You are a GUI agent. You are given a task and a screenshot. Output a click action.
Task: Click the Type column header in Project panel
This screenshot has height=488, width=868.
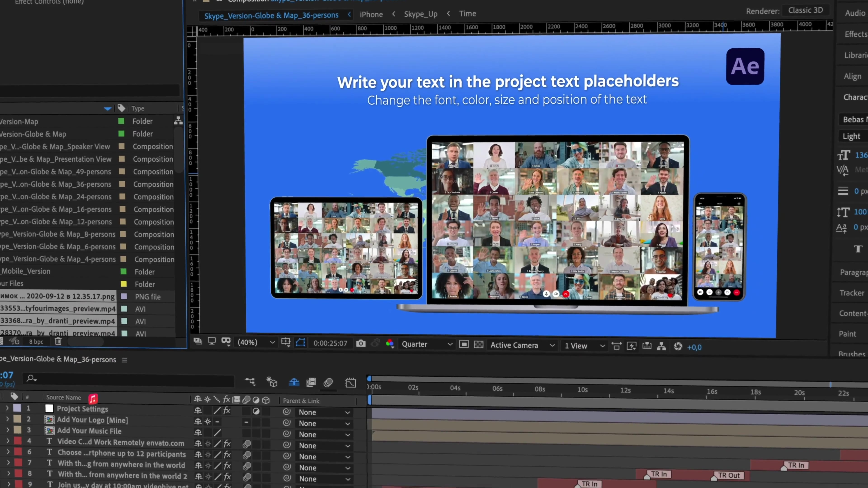click(138, 108)
